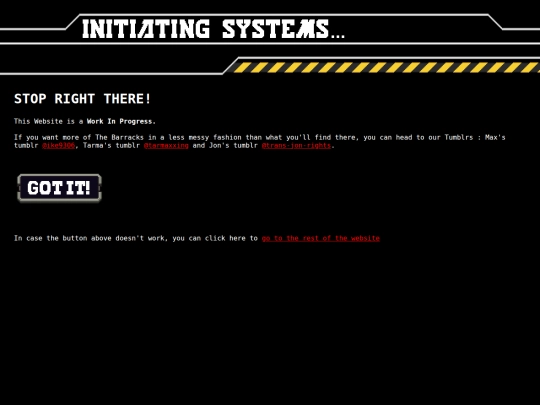The image size is (540, 405).
Task: Click the 'STOP RIGHT THERE!' heading
Action: [82, 99]
